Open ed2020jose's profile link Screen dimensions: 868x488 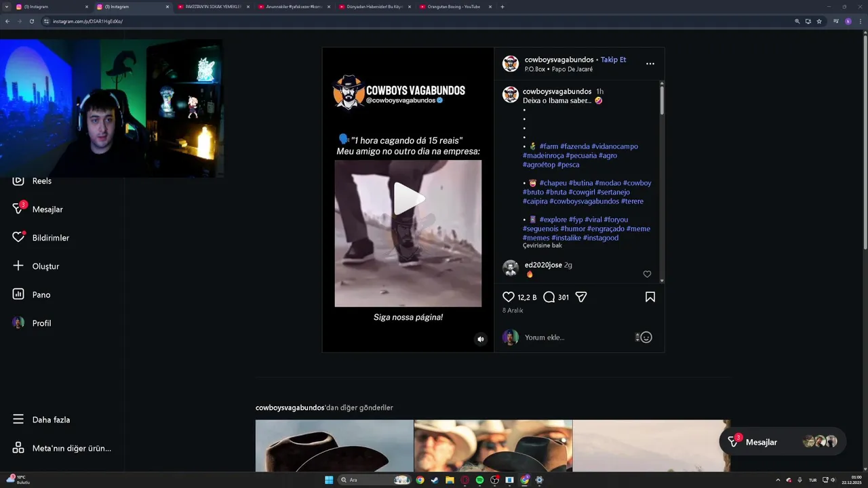[543, 265]
